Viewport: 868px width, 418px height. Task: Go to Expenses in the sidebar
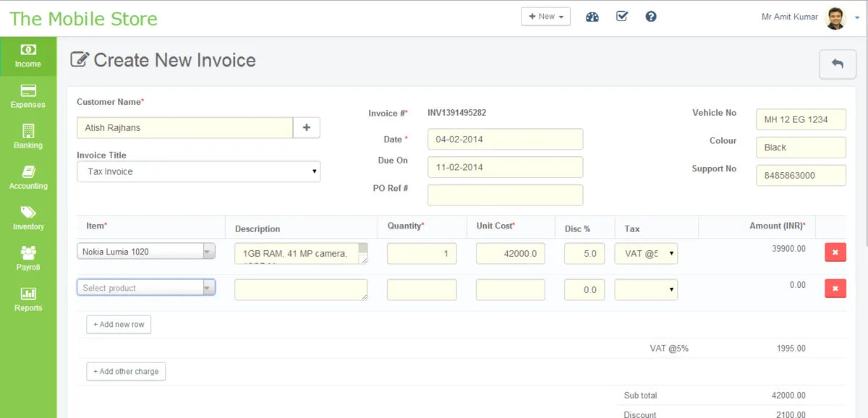click(28, 96)
